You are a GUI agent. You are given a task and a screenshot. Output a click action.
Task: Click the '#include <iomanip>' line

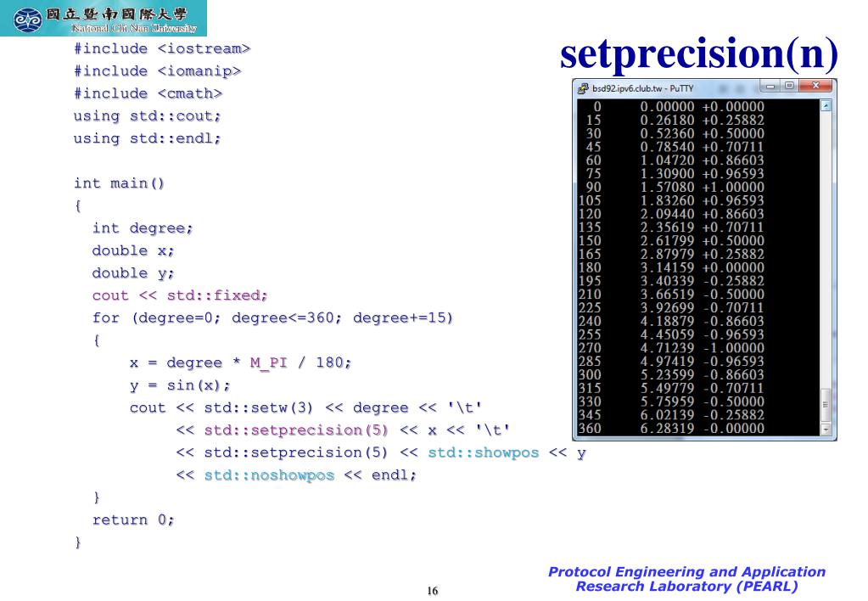point(158,71)
